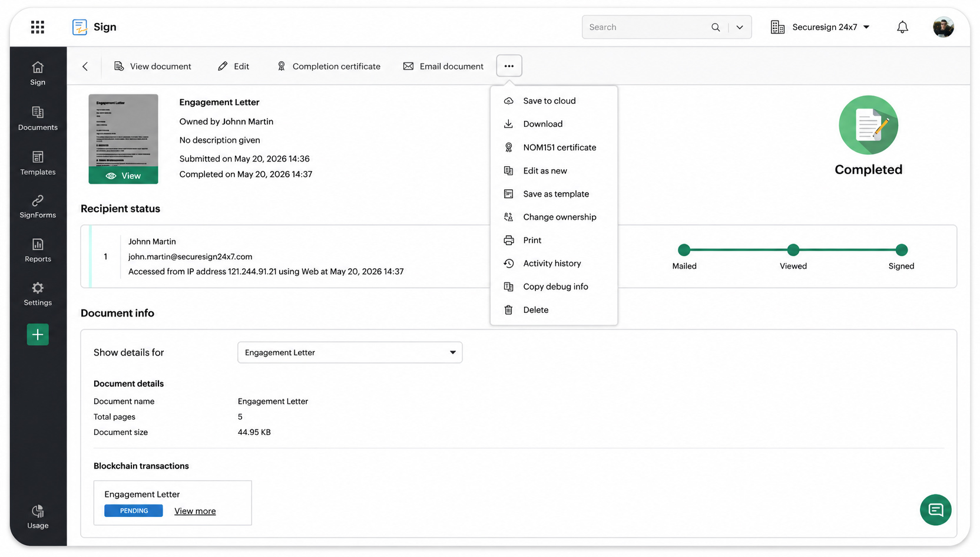
Task: Select Delete from menu
Action: point(554,310)
